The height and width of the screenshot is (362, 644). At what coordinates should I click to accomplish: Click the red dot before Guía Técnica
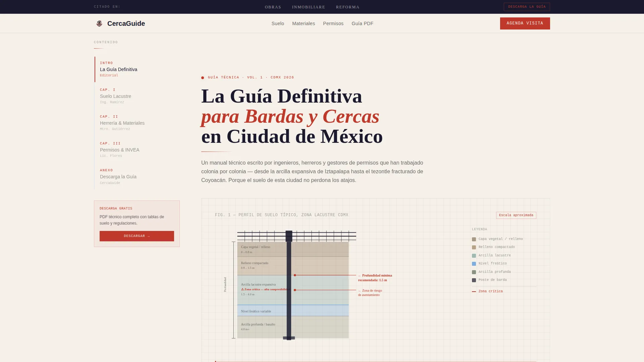pyautogui.click(x=203, y=78)
